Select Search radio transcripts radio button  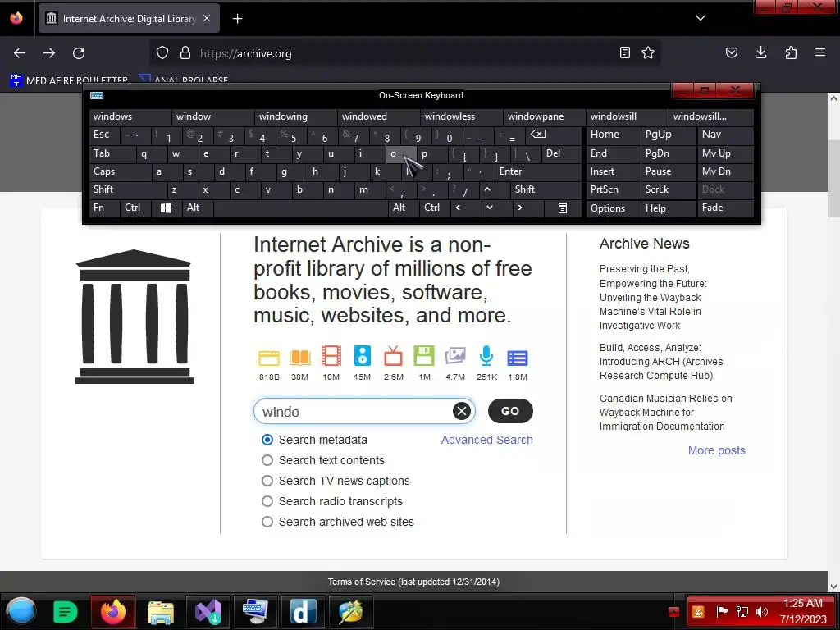tap(267, 501)
